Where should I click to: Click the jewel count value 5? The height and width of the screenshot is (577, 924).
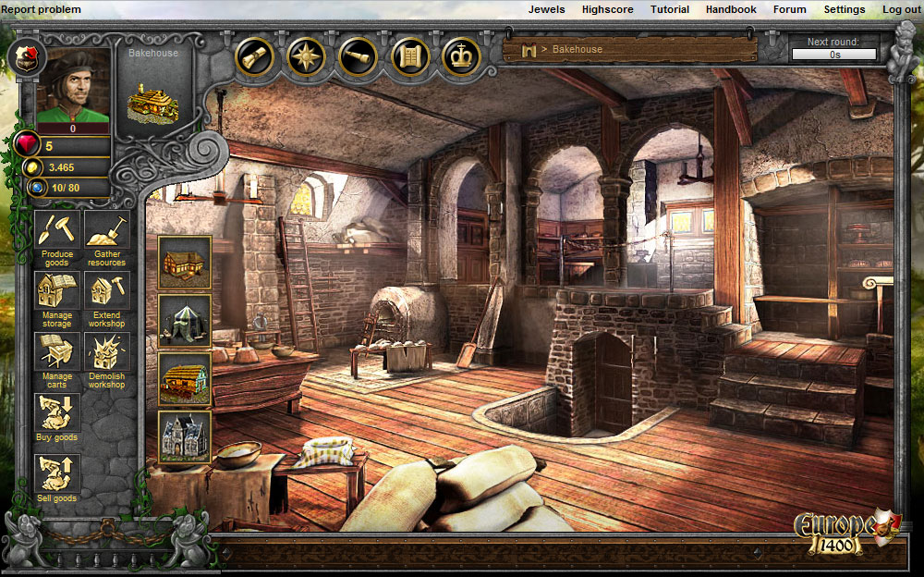tap(49, 146)
